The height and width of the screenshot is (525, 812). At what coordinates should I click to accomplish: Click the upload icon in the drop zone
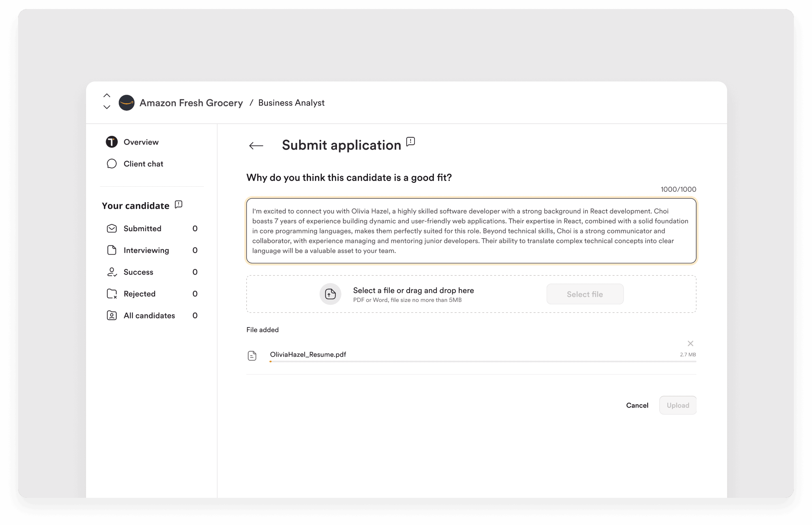point(330,294)
